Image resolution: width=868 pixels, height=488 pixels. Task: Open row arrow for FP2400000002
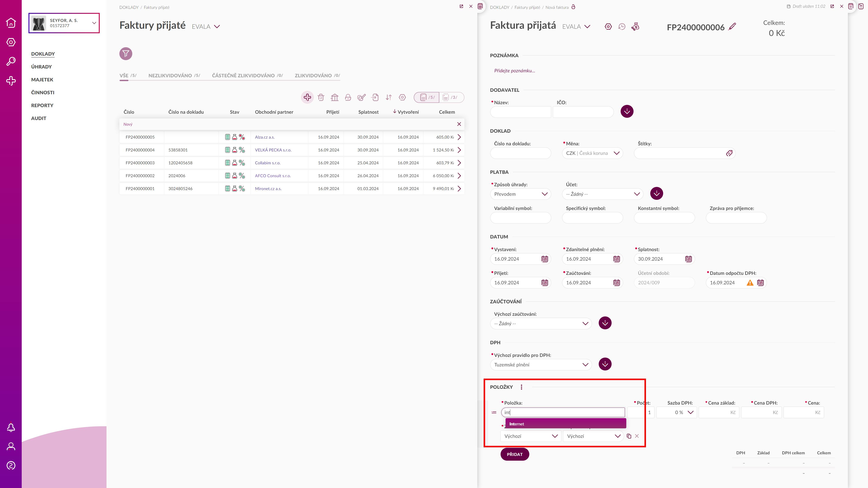[459, 176]
